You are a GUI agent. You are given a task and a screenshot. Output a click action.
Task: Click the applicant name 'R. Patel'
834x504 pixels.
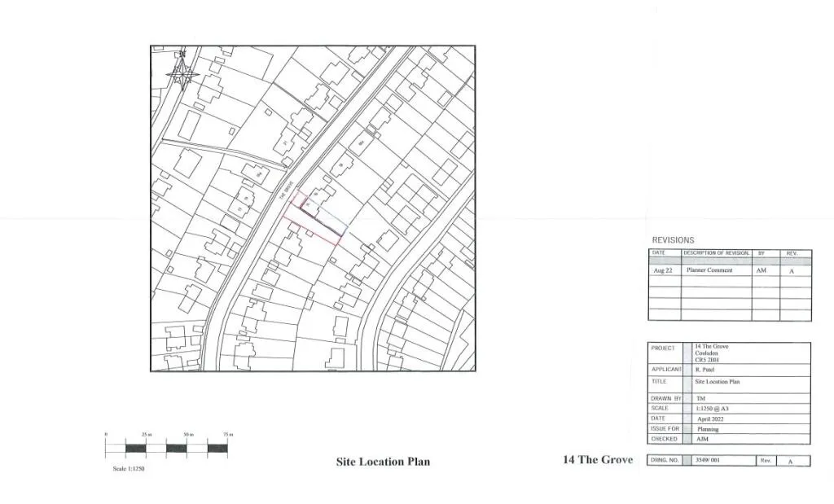click(x=705, y=370)
